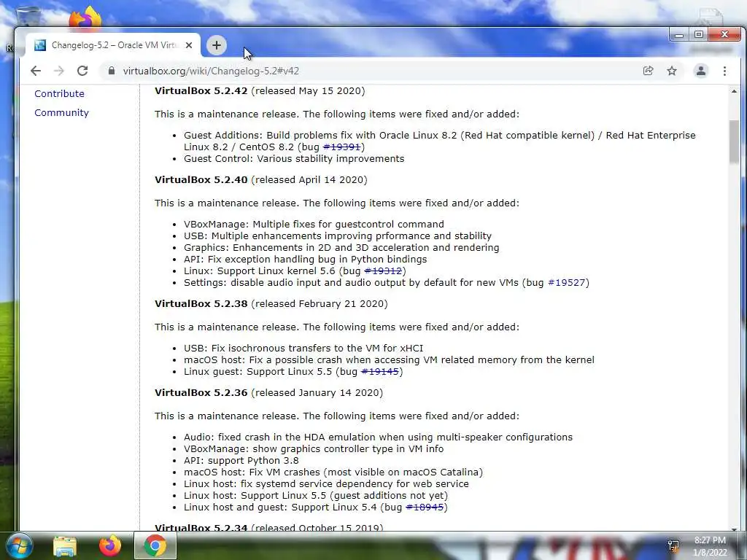Go back to the previous page
This screenshot has height=560, width=747.
click(x=36, y=71)
